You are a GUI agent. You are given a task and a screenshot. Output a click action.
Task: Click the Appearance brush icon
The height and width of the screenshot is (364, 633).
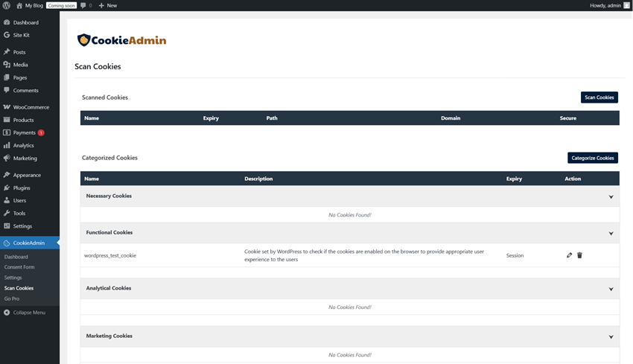pos(7,175)
